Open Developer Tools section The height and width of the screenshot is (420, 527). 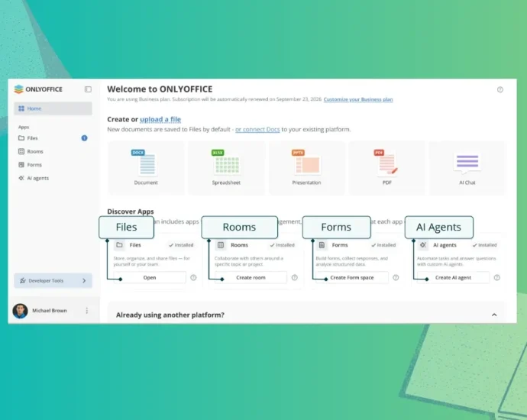pyautogui.click(x=53, y=280)
